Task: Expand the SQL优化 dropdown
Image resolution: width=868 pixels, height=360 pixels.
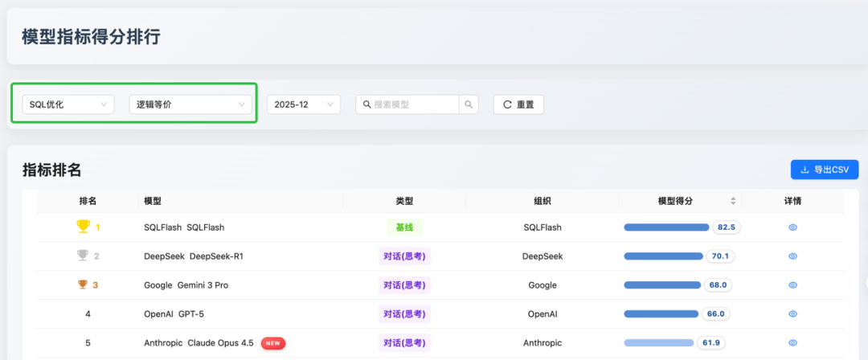Action: 68,104
